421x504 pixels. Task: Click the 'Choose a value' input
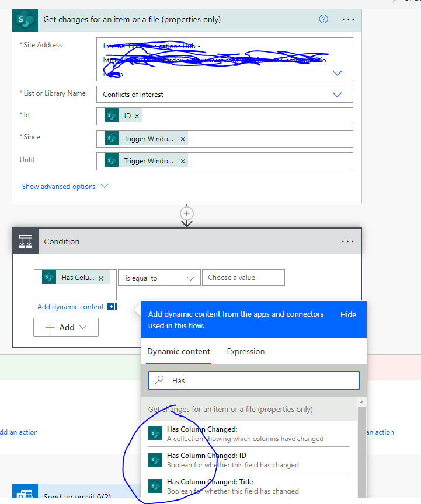(x=243, y=278)
